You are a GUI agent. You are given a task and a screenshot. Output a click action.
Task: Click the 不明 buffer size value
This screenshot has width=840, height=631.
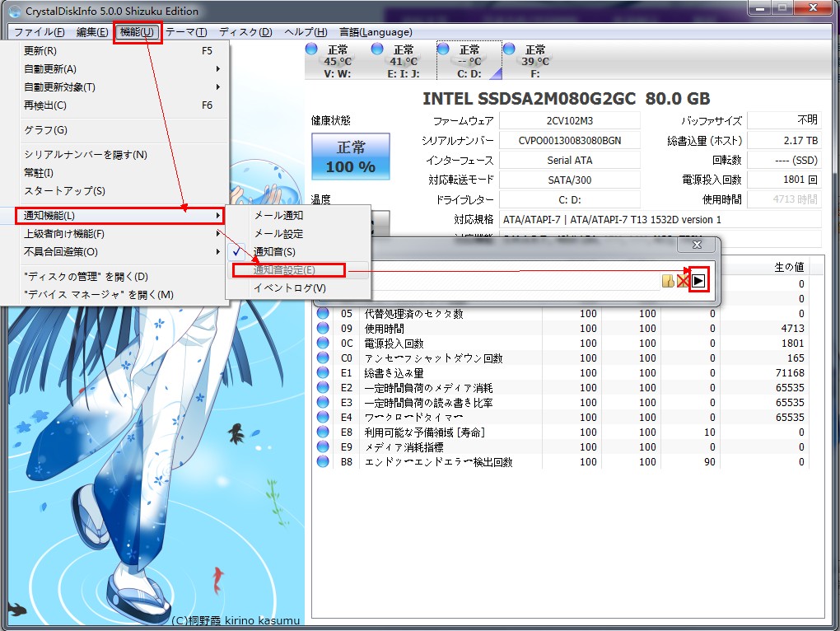[x=784, y=120]
